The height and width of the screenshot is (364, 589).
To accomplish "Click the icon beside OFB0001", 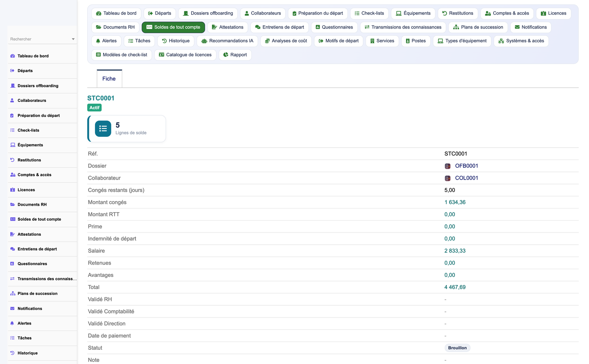I will [x=448, y=166].
